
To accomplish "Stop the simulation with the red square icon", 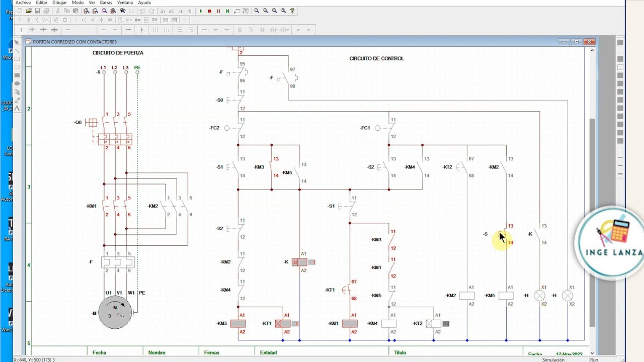I will [x=209, y=11].
